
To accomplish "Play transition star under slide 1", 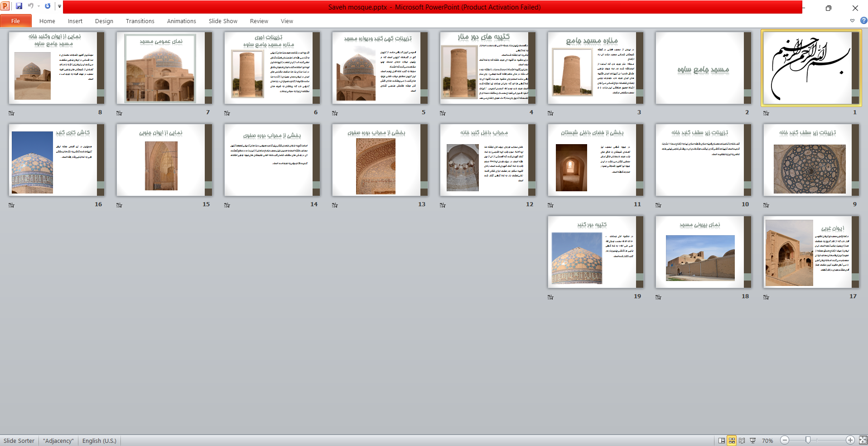I will pos(766,113).
